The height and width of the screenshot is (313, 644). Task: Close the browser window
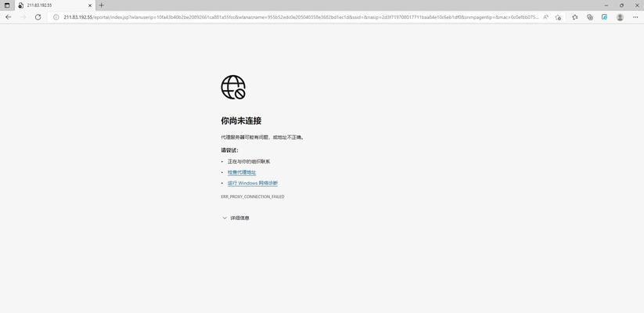[636, 5]
